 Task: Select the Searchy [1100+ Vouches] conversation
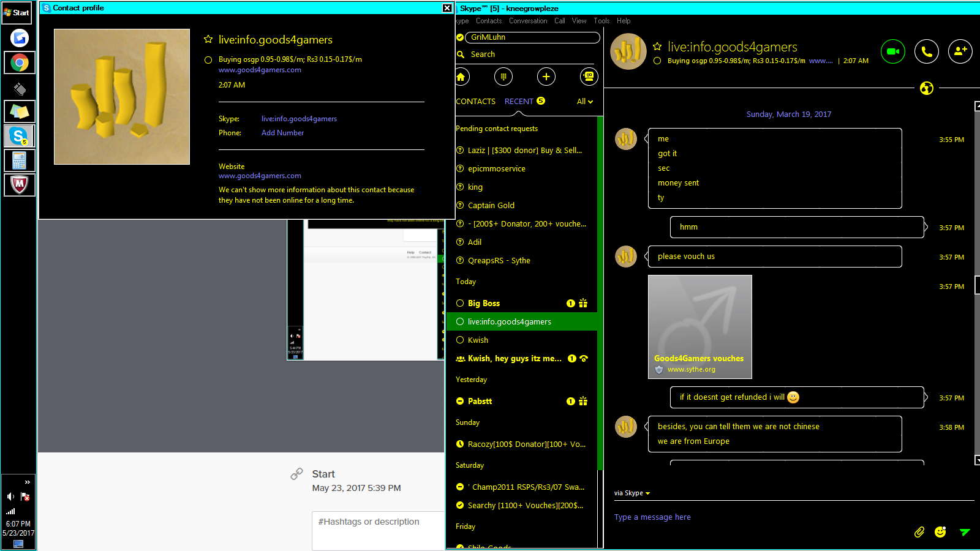point(522,505)
